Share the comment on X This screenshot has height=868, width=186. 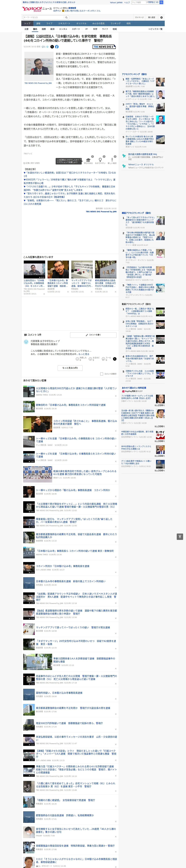(115, 359)
